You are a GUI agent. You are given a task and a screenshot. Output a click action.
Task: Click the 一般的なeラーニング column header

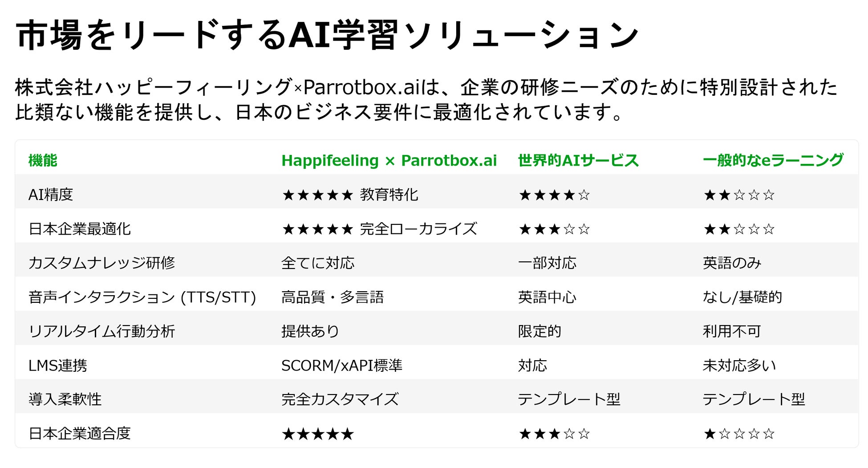[x=773, y=160]
